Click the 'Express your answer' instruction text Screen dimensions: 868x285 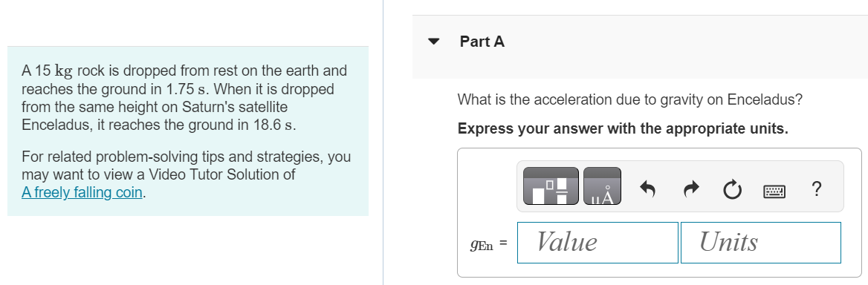pos(623,128)
